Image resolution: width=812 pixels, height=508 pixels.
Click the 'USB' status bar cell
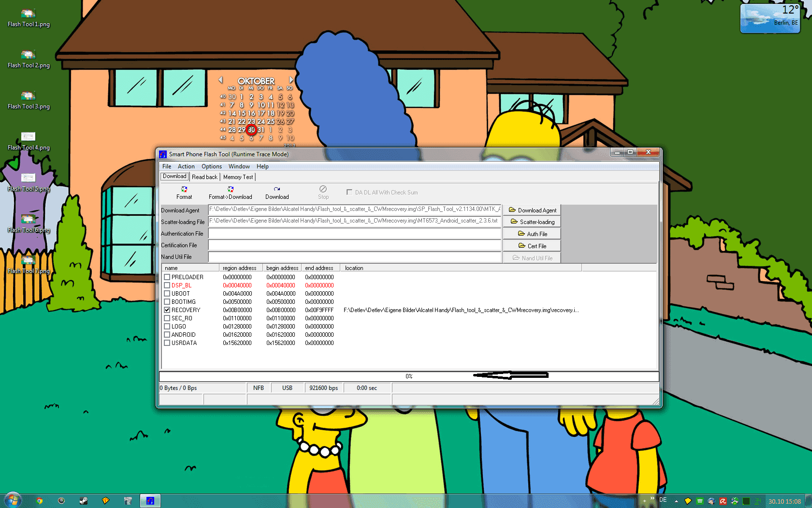[x=287, y=388]
